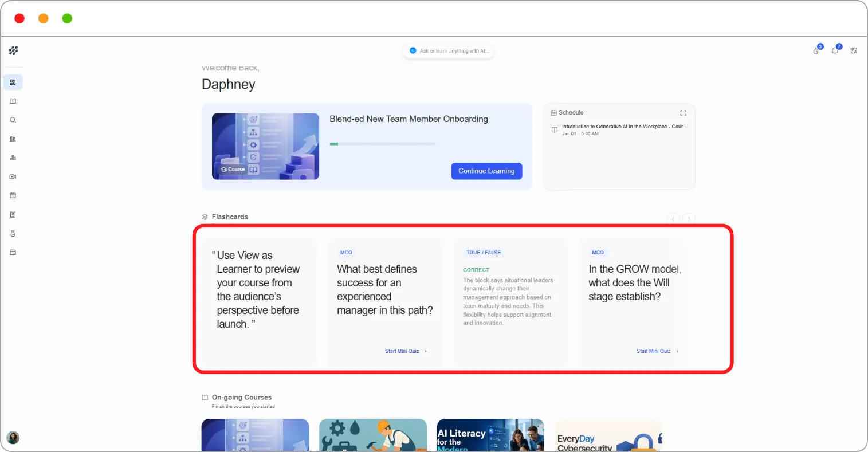
Task: Open the video camera icon in sidebar
Action: (x=13, y=176)
